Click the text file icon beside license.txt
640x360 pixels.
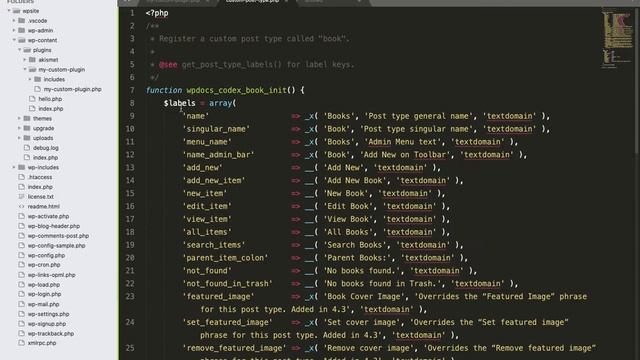pyautogui.click(x=22, y=197)
